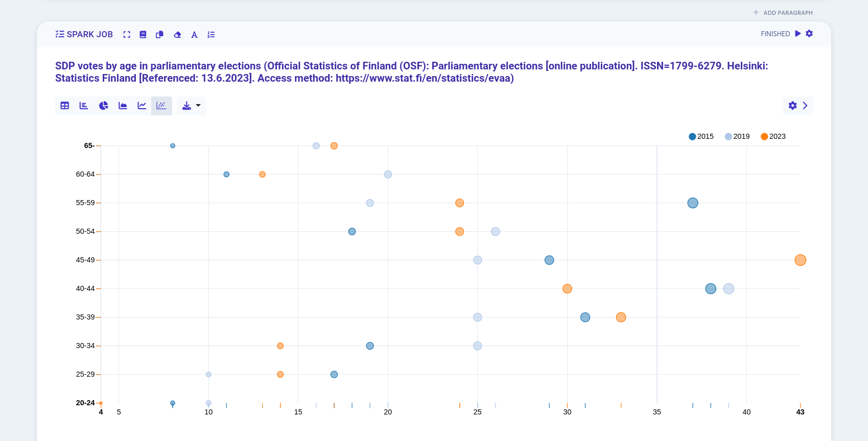The height and width of the screenshot is (441, 868).
Task: Click the dark blue 2015 point in 55-59 row
Action: (x=693, y=203)
